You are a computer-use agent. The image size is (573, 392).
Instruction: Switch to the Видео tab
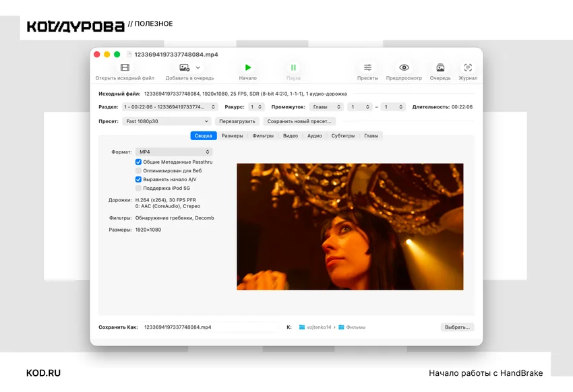tap(291, 136)
